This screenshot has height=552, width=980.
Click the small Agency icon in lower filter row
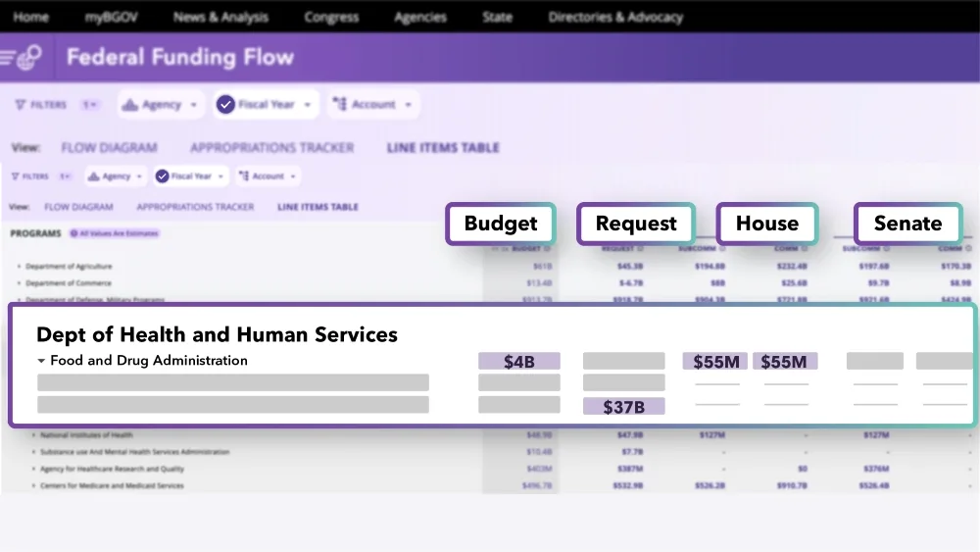(93, 176)
